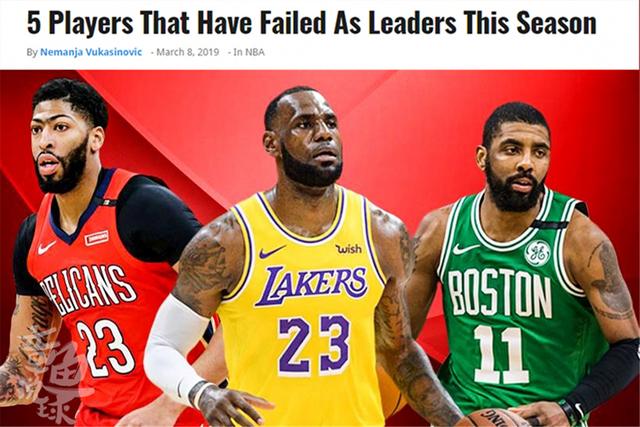Click the Nike swoosh on red Pelicans jersey
640x427 pixels.
point(46,248)
